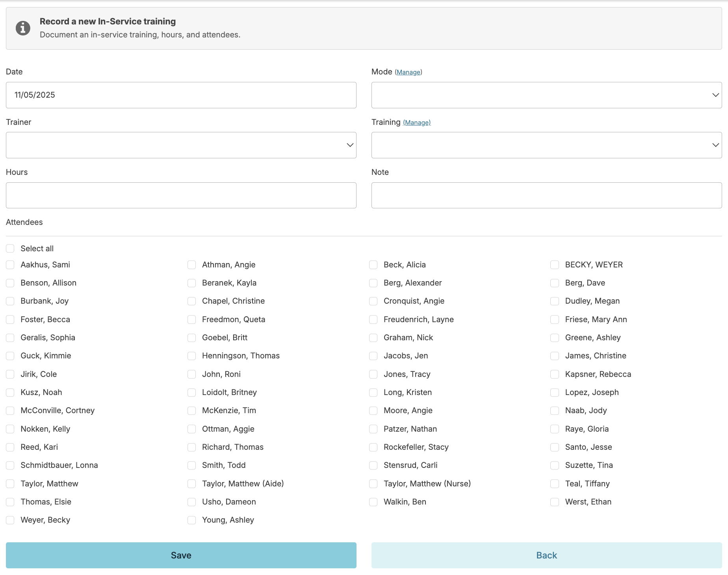Check the Burbank, Joy checkbox
728x575 pixels.
10,301
